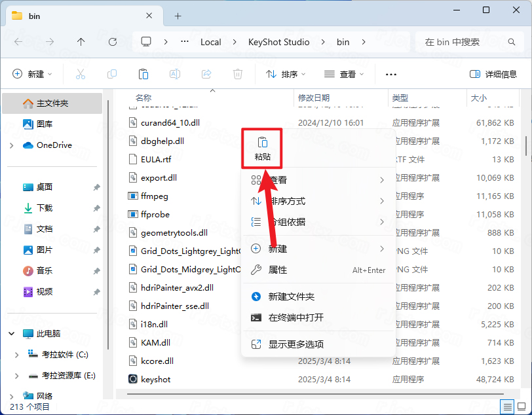The height and width of the screenshot is (415, 532).
Task: Click the Copy icon in the toolbar
Action: coord(111,74)
